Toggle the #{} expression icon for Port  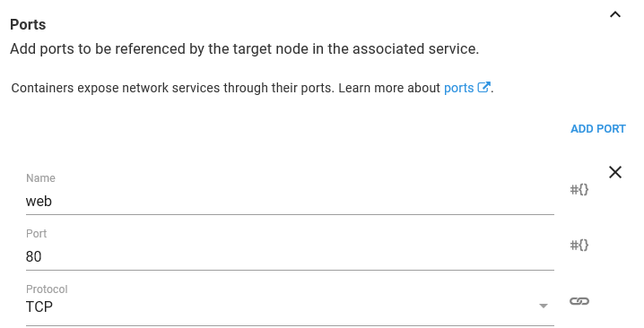tap(579, 245)
